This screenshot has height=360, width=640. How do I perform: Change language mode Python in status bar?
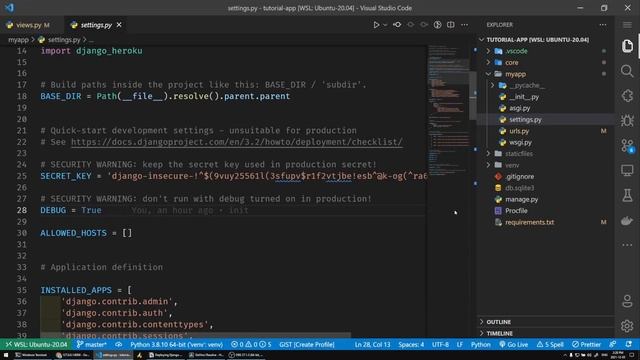[x=480, y=344]
